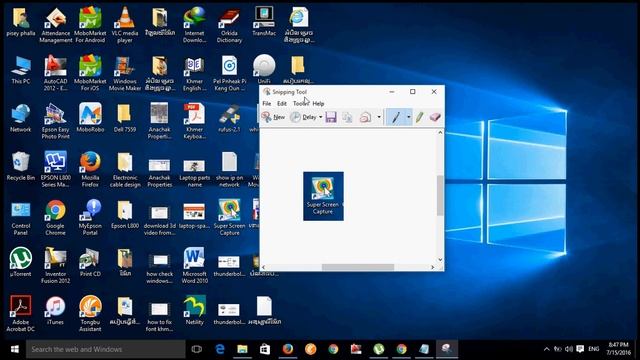This screenshot has height=360, width=640.
Task: Open Task View from the taskbar
Action: [197, 349]
